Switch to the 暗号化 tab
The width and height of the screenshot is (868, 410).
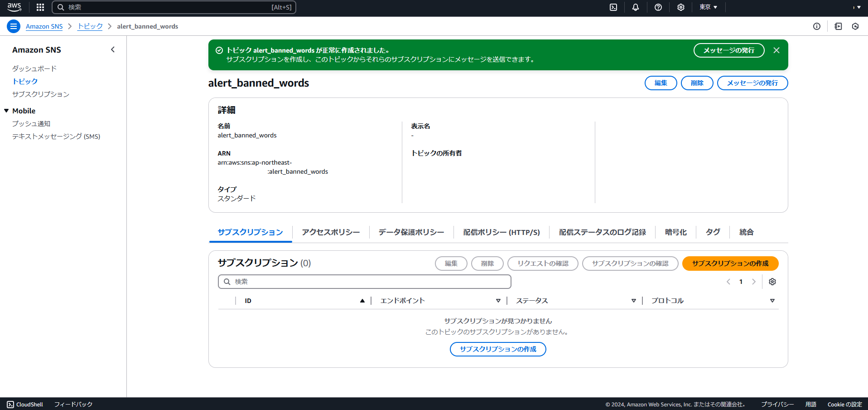pyautogui.click(x=676, y=232)
